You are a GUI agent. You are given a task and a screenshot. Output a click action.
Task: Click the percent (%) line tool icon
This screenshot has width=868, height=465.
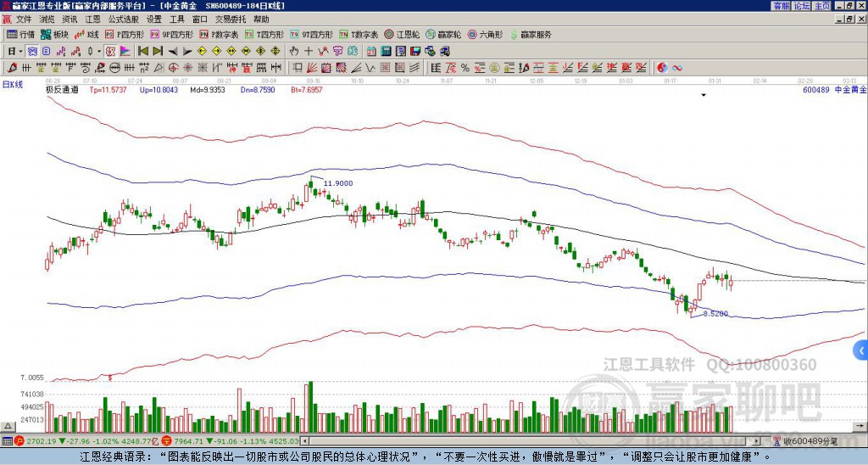[465, 68]
